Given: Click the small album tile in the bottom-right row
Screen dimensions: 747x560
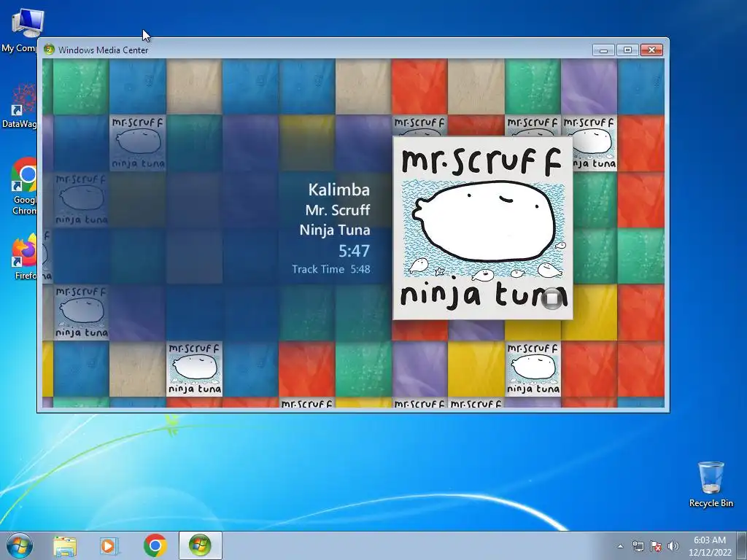Looking at the screenshot, I should point(533,369).
